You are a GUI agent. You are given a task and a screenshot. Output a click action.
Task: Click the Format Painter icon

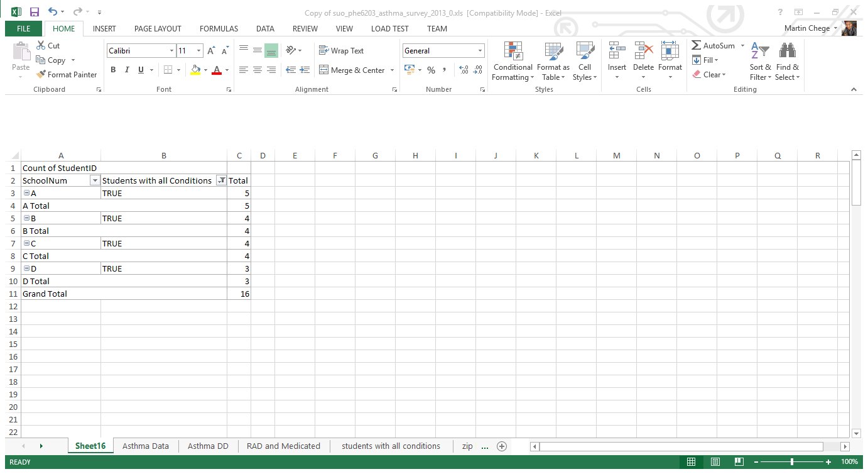coord(41,74)
